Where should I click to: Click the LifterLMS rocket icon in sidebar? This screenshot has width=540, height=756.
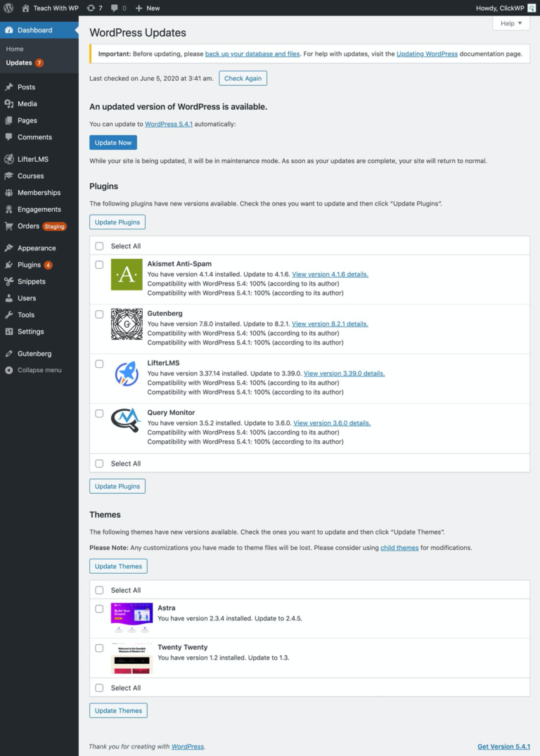click(8, 159)
